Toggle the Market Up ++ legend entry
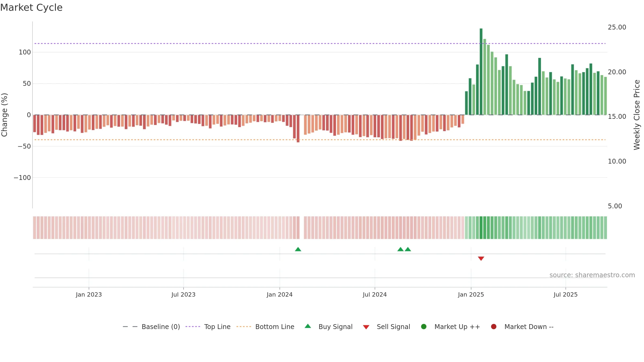The height and width of the screenshot is (362, 644). coord(451,327)
